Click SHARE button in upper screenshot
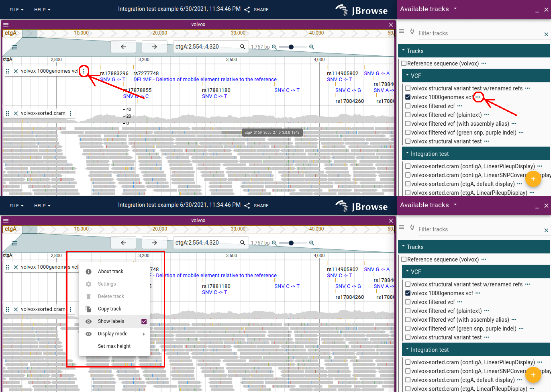Image resolution: width=551 pixels, height=392 pixels. (x=257, y=10)
